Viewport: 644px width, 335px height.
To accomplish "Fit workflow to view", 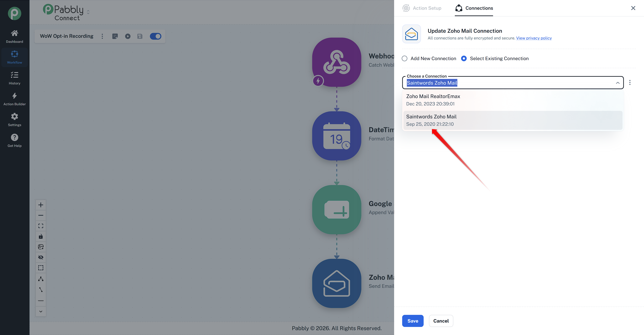I will [x=41, y=226].
